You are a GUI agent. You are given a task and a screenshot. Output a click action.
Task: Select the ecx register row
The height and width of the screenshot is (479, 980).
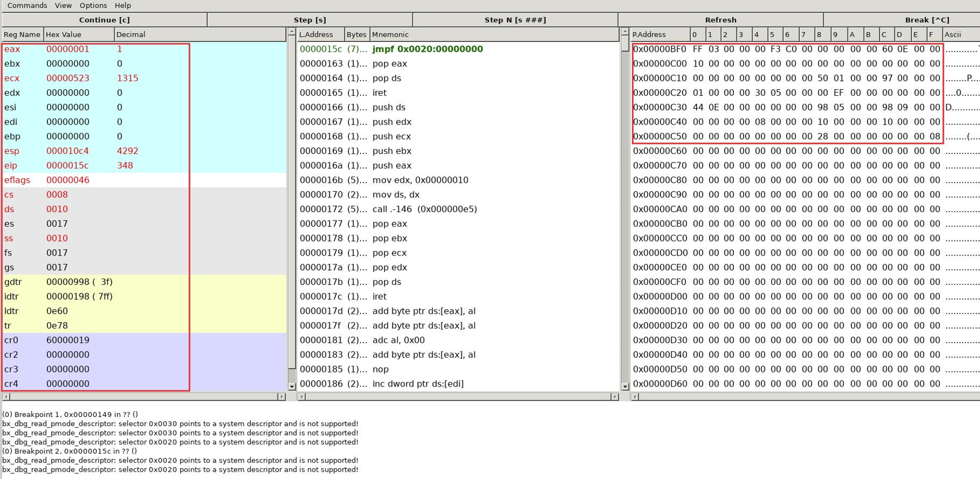pos(144,78)
